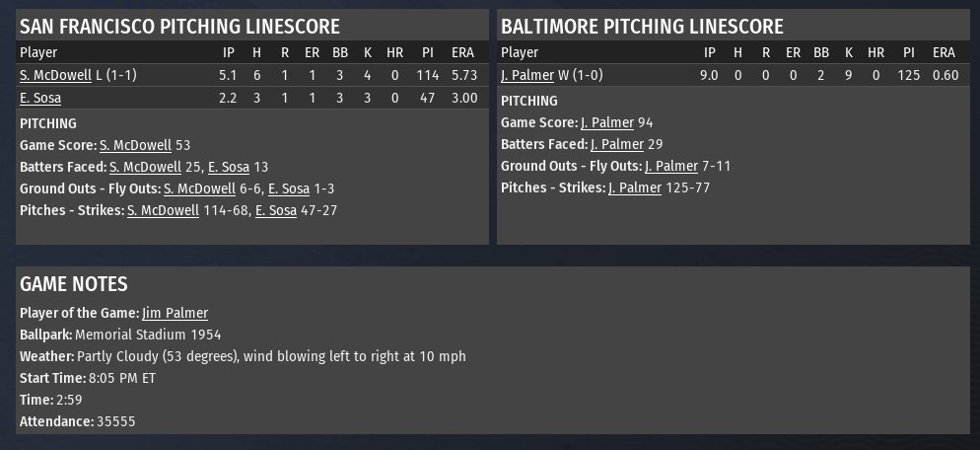Open E. Sosa link in Pitches - Strikes line
The image size is (980, 450).
coord(276,210)
